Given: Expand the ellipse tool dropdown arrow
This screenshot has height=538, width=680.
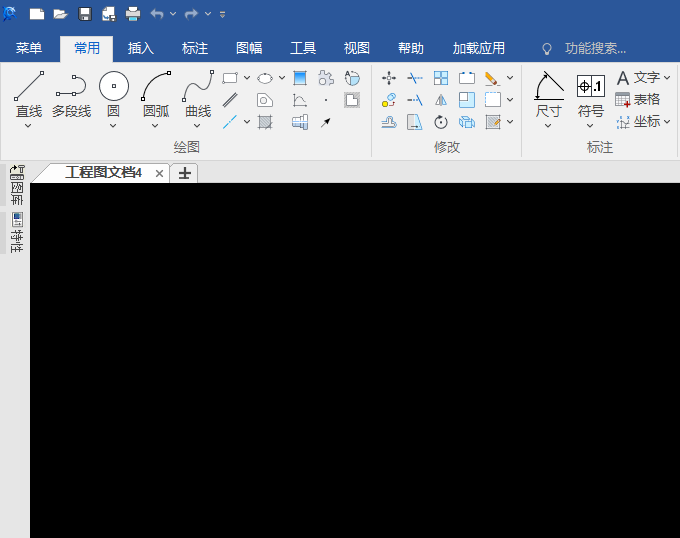Looking at the screenshot, I should 282,78.
